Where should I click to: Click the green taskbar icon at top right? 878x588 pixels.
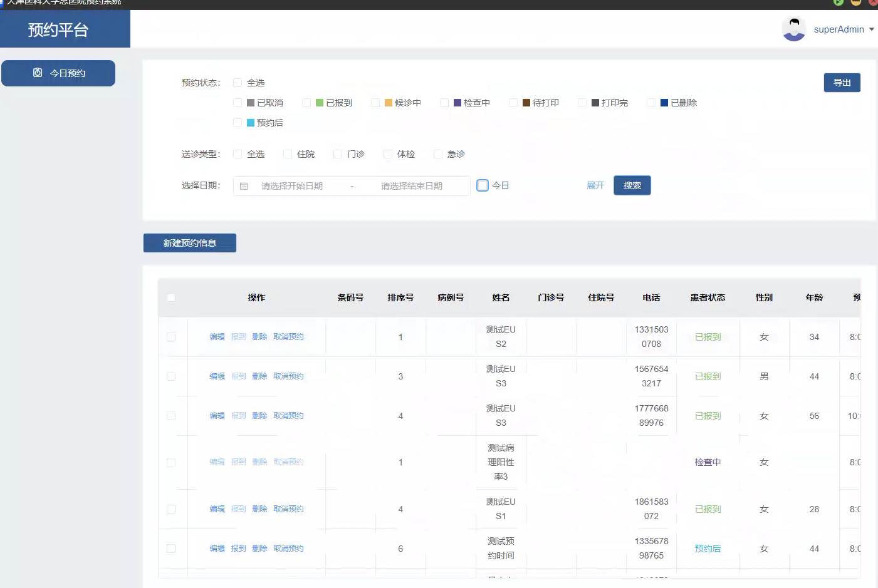838,2
